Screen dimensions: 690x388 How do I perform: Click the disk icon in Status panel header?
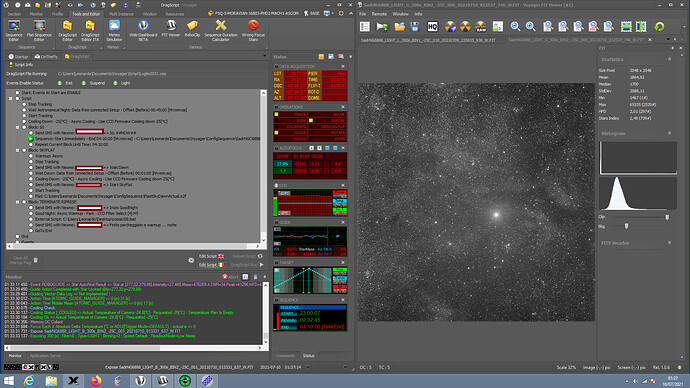tap(331, 57)
